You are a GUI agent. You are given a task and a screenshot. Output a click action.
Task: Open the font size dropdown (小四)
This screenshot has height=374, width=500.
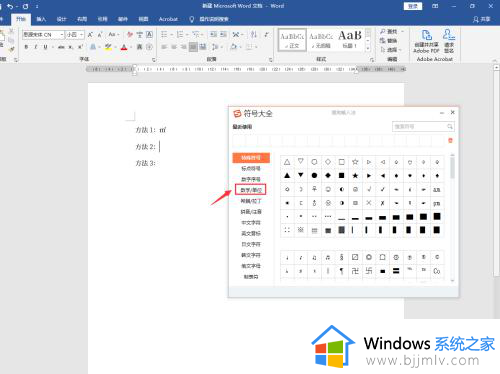point(81,35)
